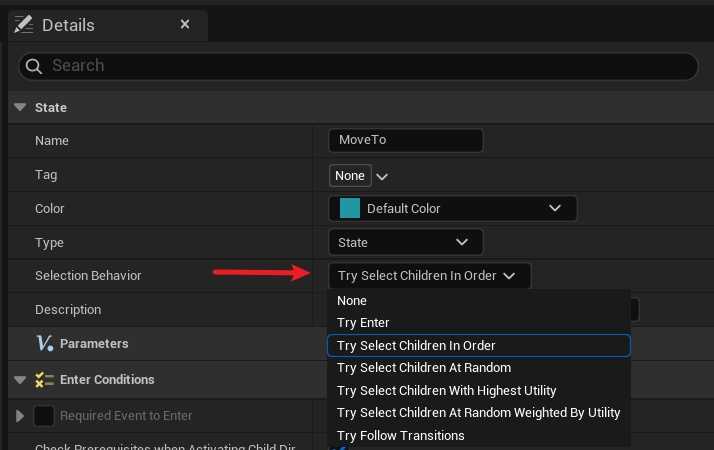
Task: Enable the Required Event to Enter checkbox
Action: 44,415
